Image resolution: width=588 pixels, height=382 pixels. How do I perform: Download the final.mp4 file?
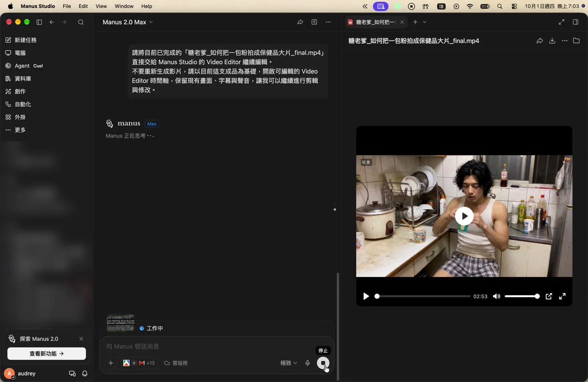[x=552, y=41]
